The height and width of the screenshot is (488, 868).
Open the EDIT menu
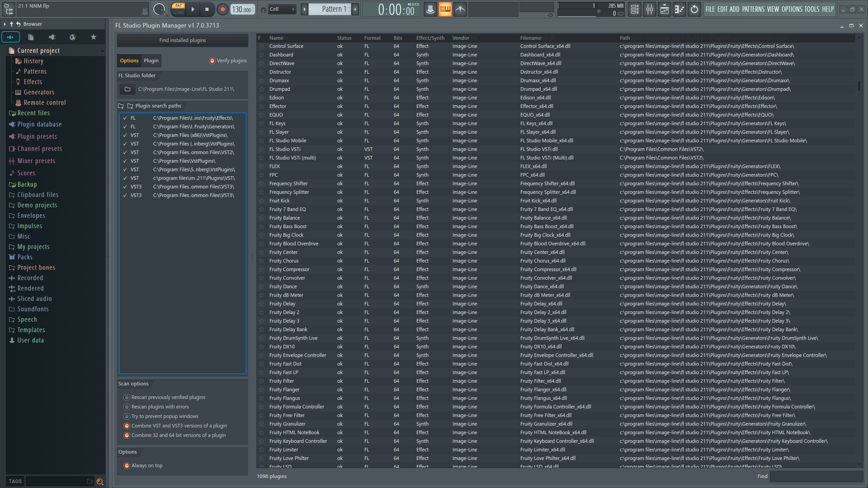point(722,9)
